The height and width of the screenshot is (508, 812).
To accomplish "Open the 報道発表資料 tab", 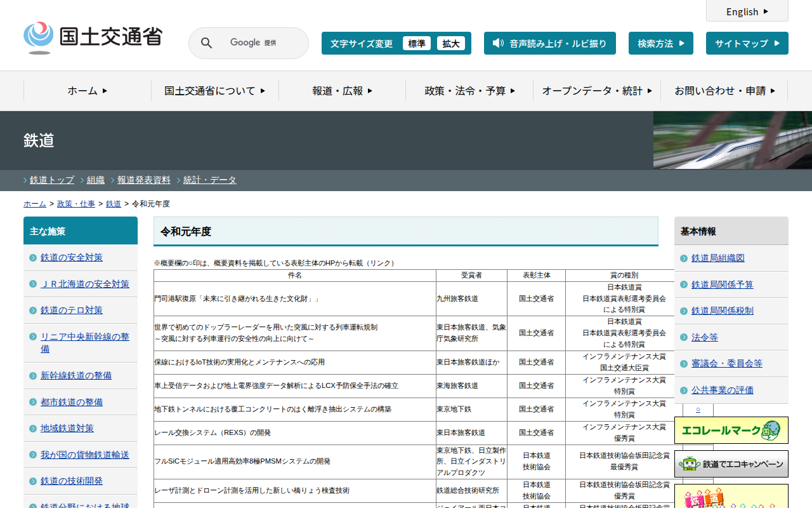I will [144, 180].
